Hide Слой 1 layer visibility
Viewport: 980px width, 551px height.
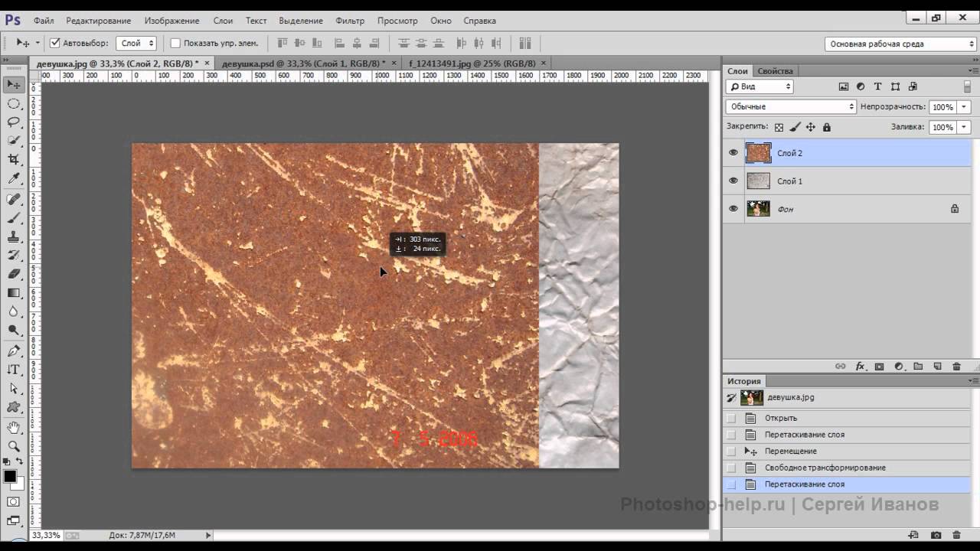pyautogui.click(x=733, y=181)
